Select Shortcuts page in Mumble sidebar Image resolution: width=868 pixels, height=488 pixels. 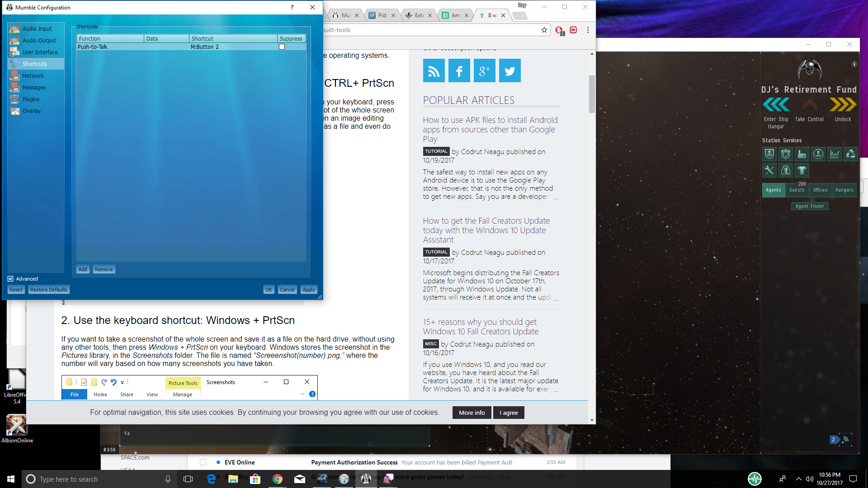tap(36, 64)
